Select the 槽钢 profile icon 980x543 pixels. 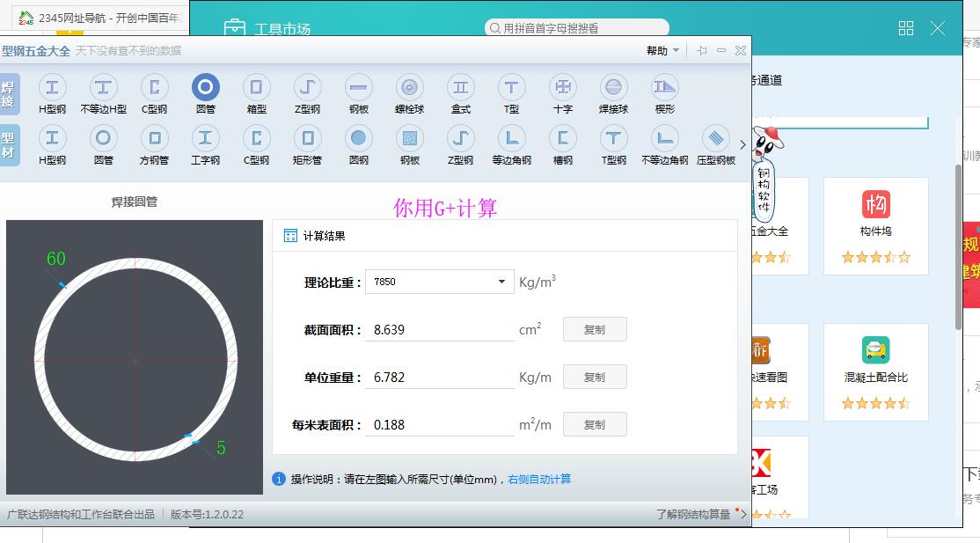pos(562,138)
